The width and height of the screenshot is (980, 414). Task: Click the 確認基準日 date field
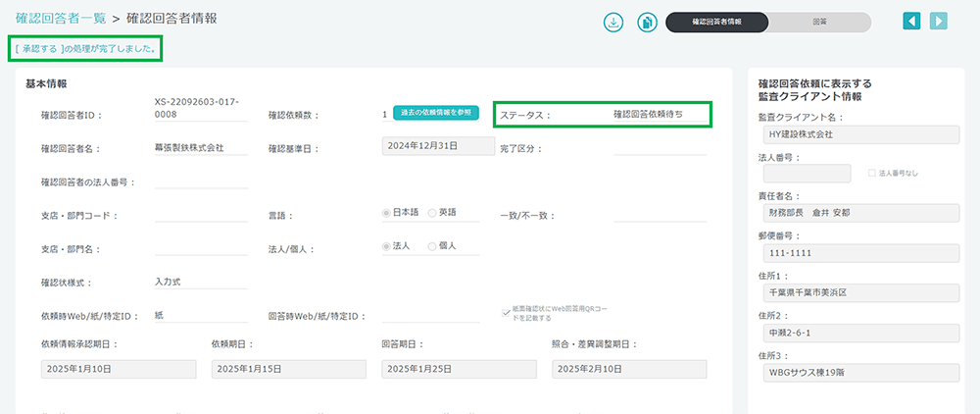[437, 146]
